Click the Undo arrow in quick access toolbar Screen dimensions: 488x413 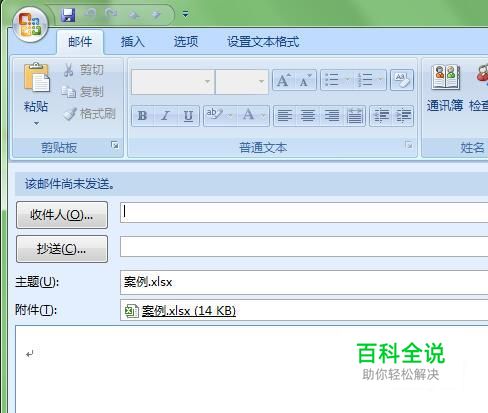(90, 14)
